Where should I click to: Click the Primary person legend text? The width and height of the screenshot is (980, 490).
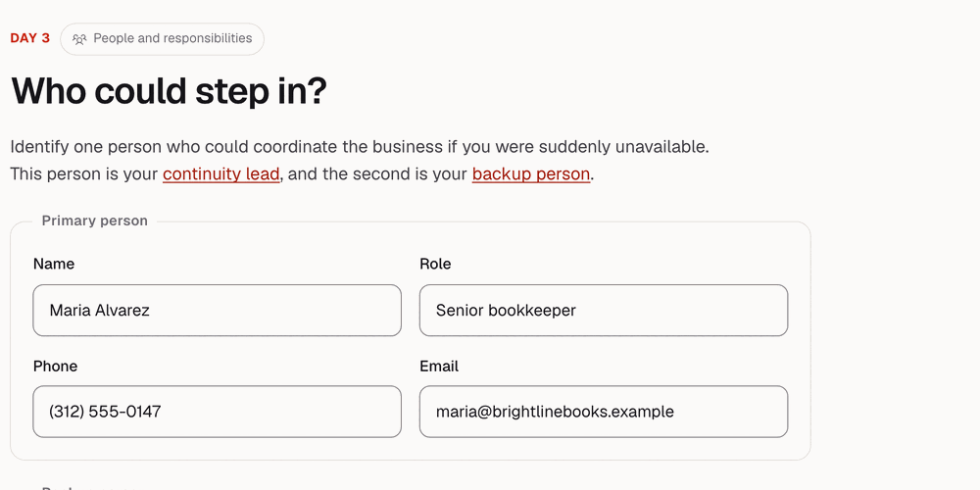[94, 220]
